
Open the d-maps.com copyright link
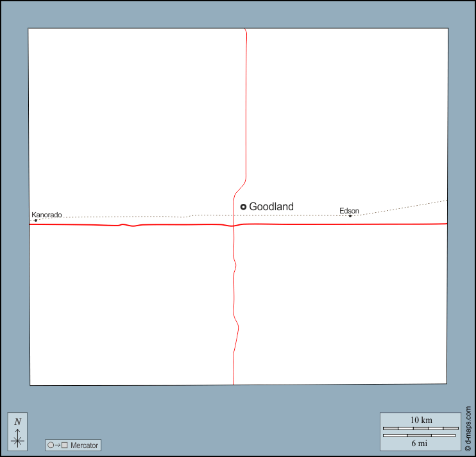click(x=468, y=429)
